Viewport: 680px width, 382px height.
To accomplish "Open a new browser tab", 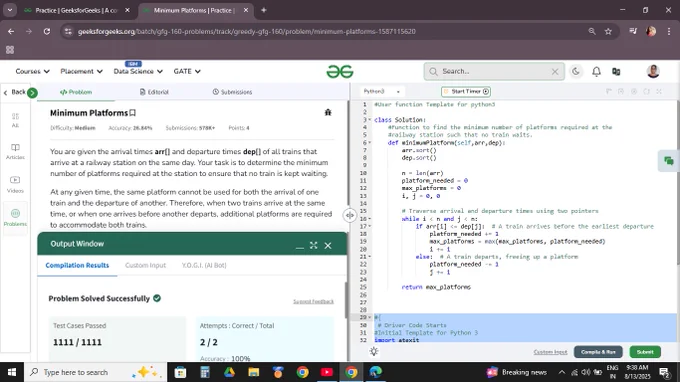I will (264, 10).
